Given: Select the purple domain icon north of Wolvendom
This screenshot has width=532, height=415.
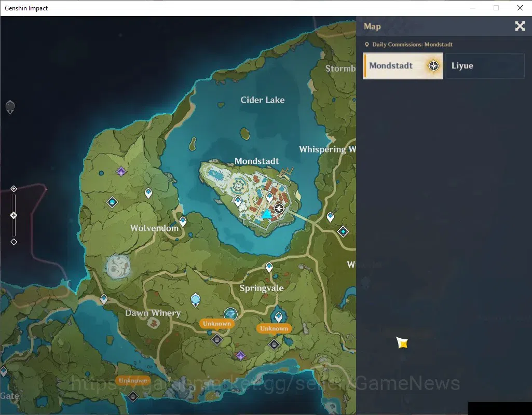Looking at the screenshot, I should pyautogui.click(x=121, y=171).
